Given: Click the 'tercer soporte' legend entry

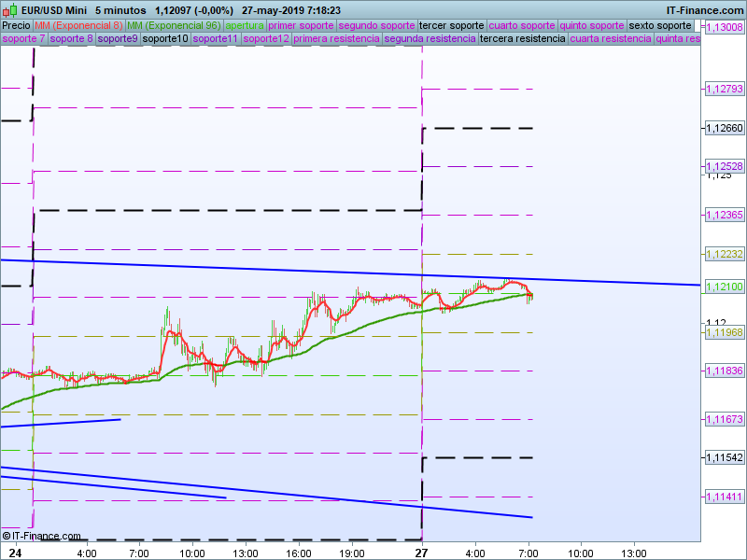Looking at the screenshot, I should click(452, 25).
